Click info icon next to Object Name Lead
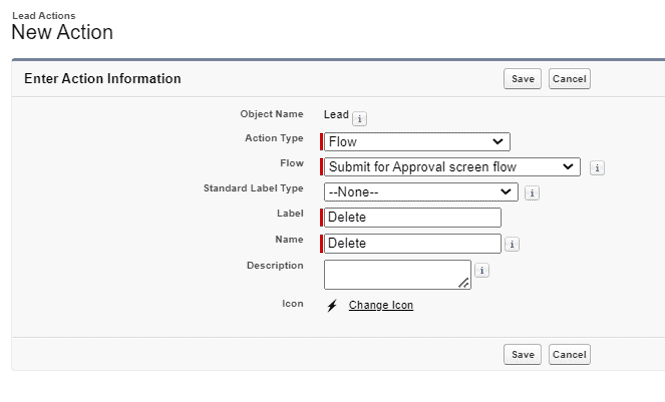 (359, 119)
